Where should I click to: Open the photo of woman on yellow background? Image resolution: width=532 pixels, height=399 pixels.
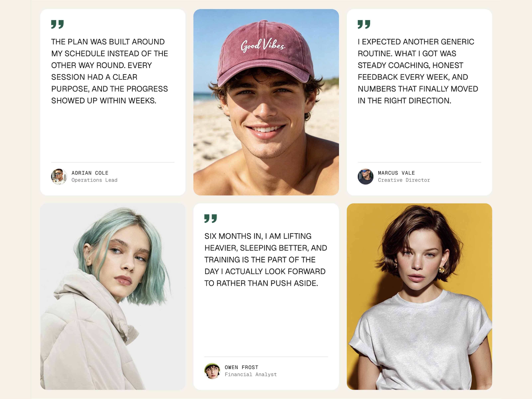pyautogui.click(x=419, y=297)
